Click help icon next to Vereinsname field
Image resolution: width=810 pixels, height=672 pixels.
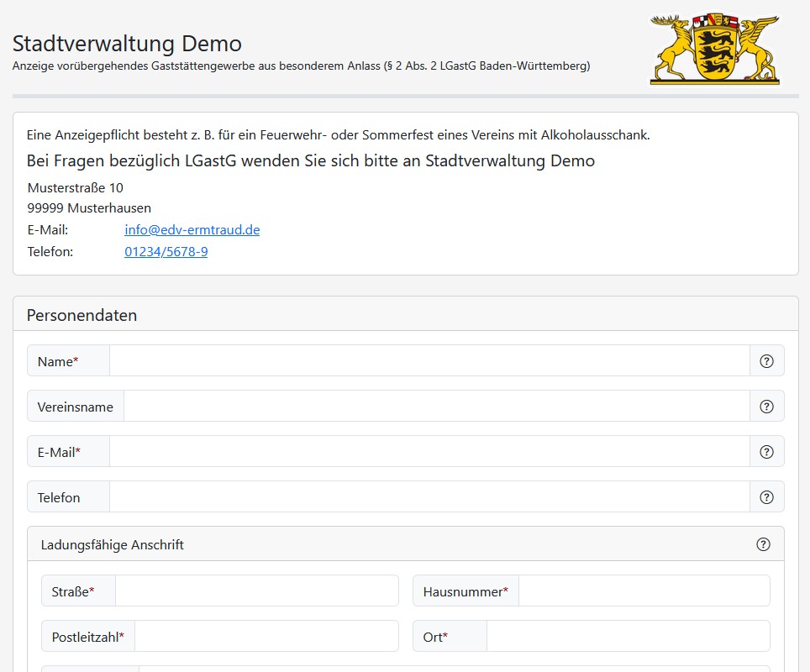pos(766,407)
